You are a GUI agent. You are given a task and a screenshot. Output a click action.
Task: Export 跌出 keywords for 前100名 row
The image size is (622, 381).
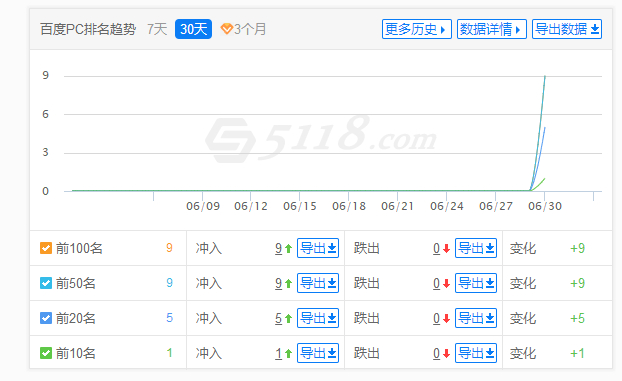point(476,248)
